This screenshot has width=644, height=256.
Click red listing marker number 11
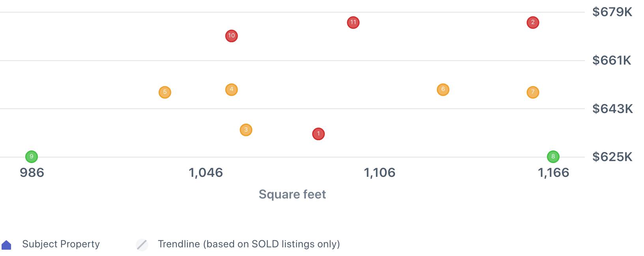(x=353, y=22)
